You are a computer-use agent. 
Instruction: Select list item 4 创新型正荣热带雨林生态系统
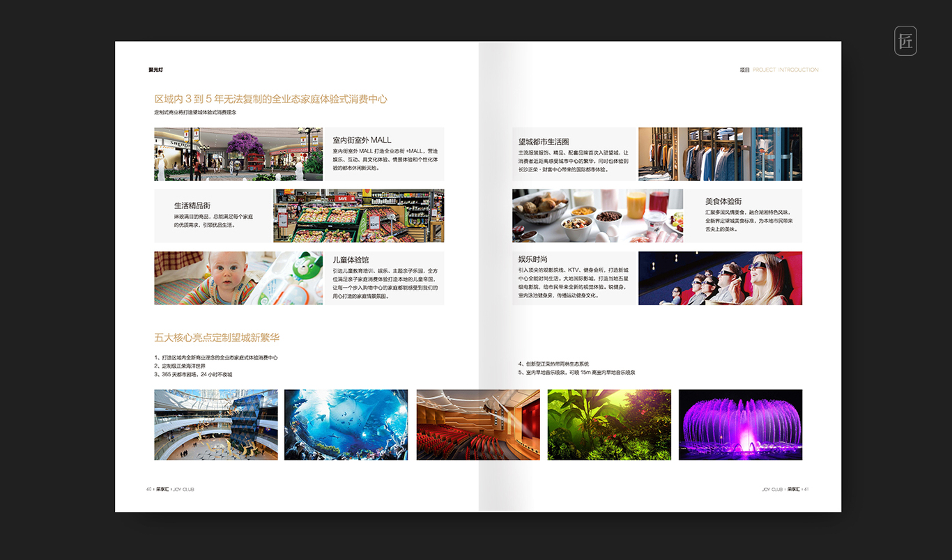pyautogui.click(x=554, y=364)
